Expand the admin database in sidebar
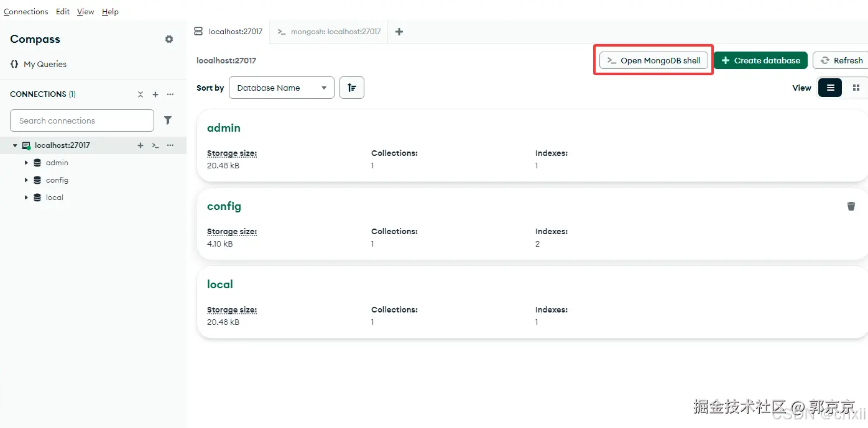868x428 pixels. (26, 163)
